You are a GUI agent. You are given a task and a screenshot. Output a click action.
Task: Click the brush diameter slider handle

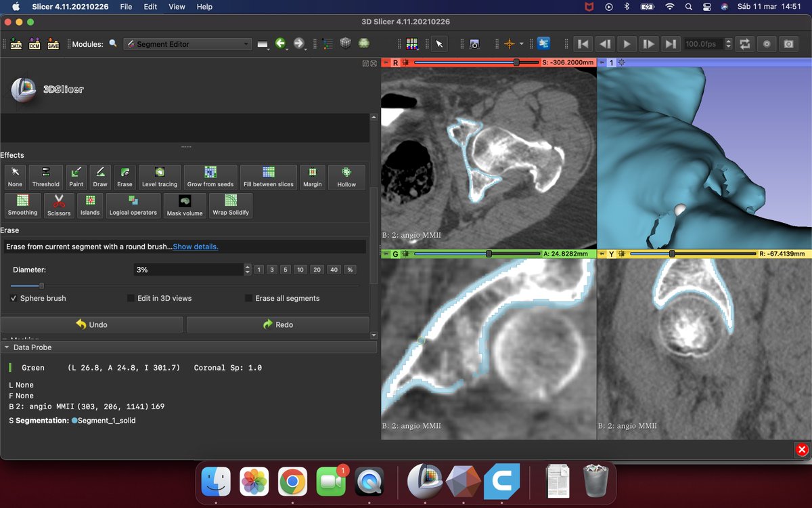pos(41,286)
